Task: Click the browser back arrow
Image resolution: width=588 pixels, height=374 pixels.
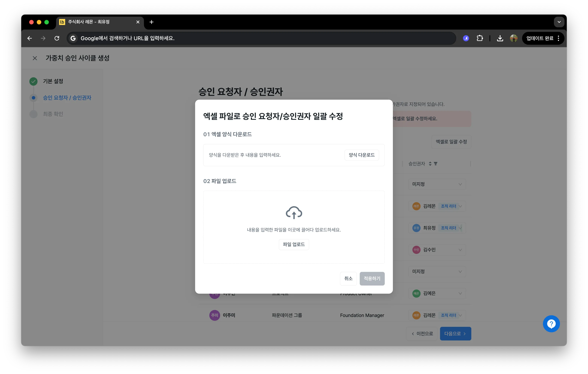Action: 30,38
